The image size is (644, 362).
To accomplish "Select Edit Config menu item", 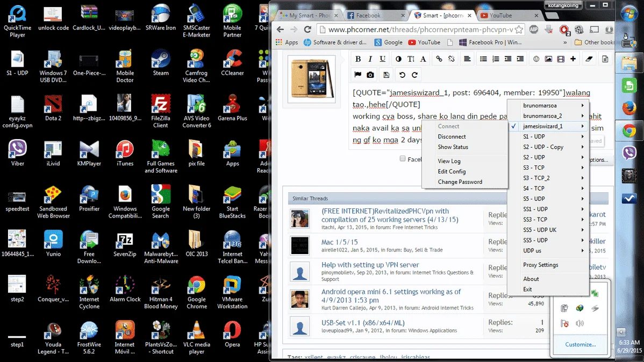I will pos(464,171).
